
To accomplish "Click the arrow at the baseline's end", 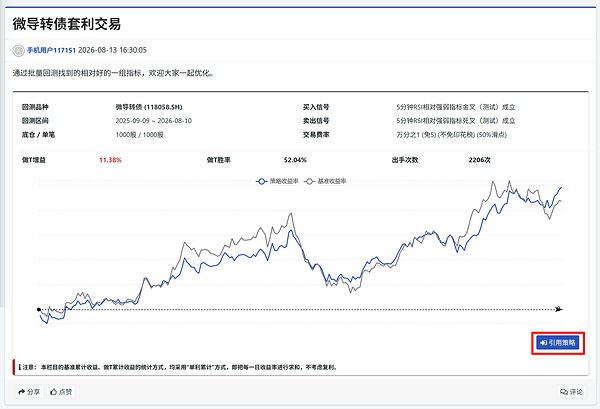I will [x=559, y=309].
